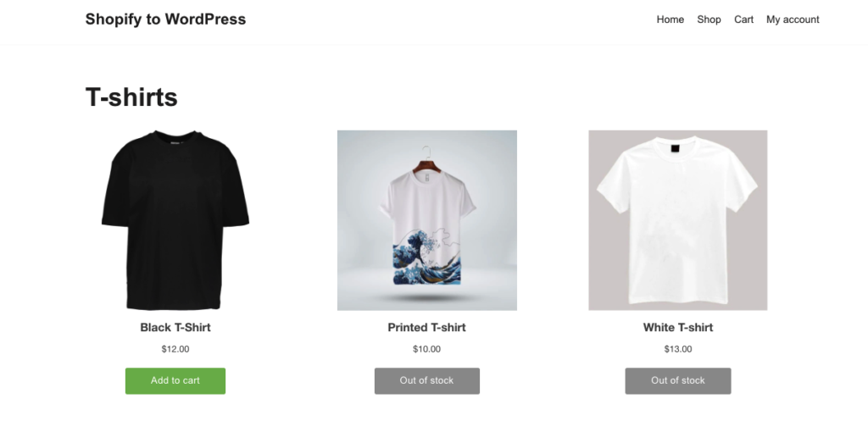Viewport: 868px width, 443px height.
Task: Click Out of stock under Printed T-shirt
Action: pyautogui.click(x=427, y=380)
